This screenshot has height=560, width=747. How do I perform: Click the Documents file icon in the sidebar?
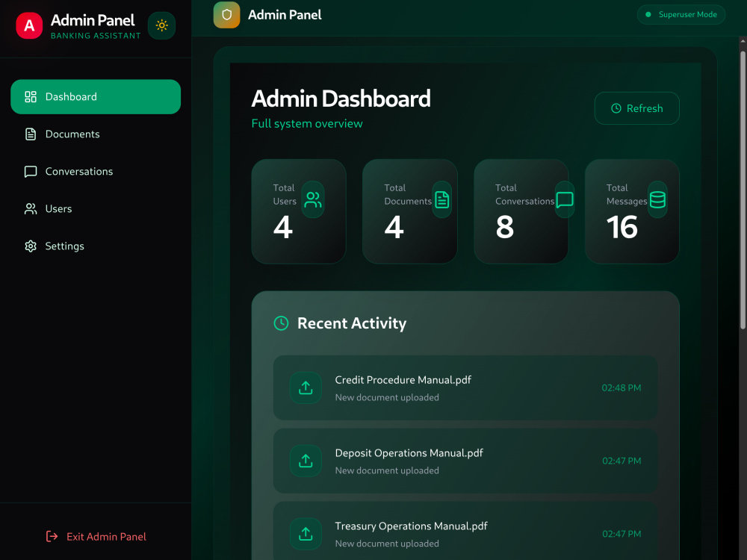(x=31, y=134)
